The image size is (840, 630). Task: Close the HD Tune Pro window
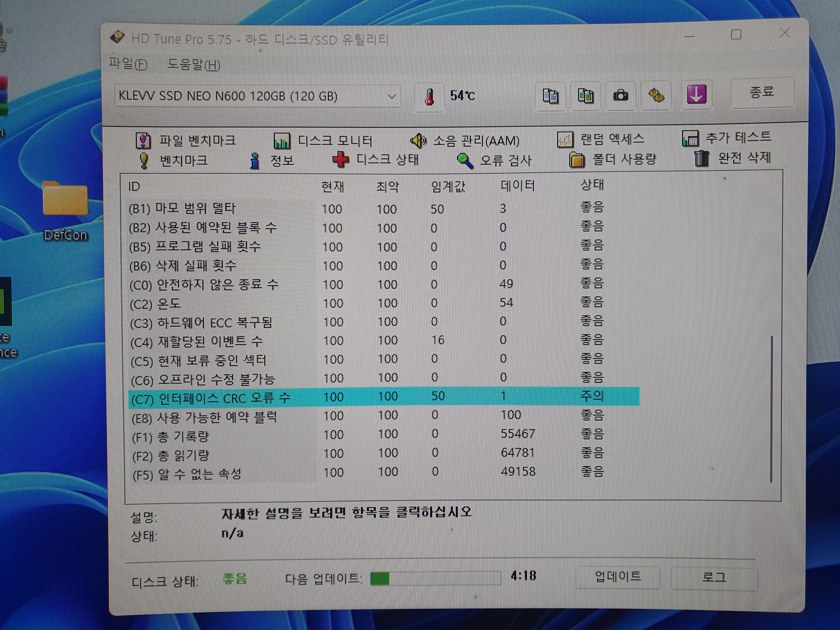(785, 33)
